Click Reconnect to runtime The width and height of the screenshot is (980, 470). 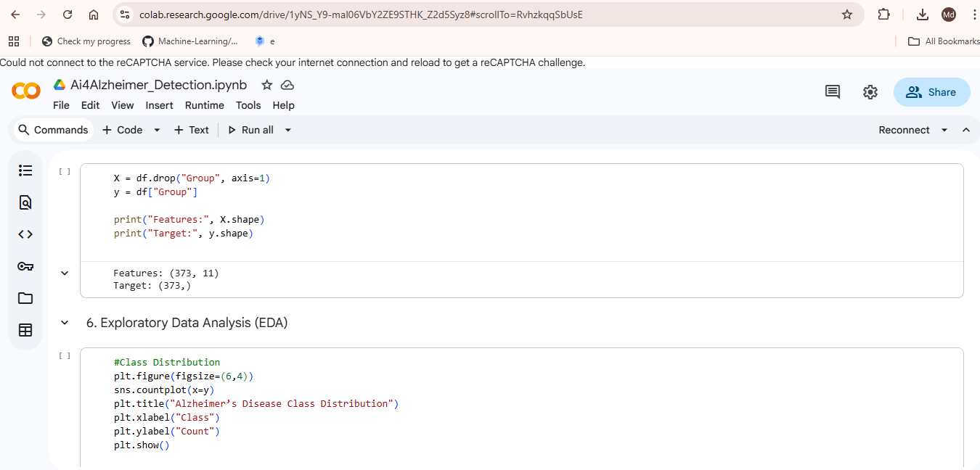click(904, 130)
